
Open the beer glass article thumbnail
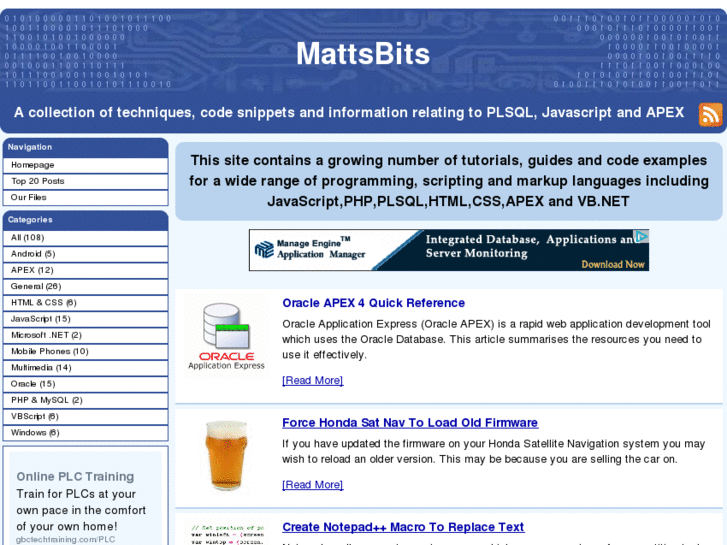pos(226,455)
